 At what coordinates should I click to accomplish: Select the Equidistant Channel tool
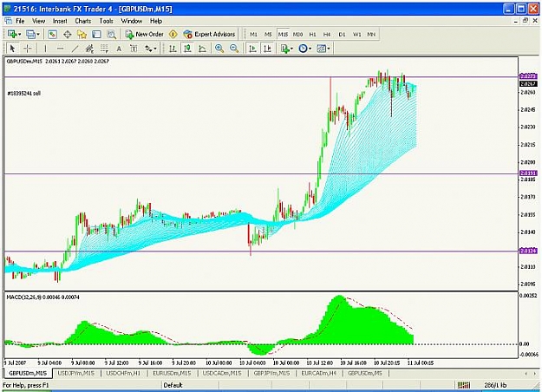pyautogui.click(x=89, y=49)
